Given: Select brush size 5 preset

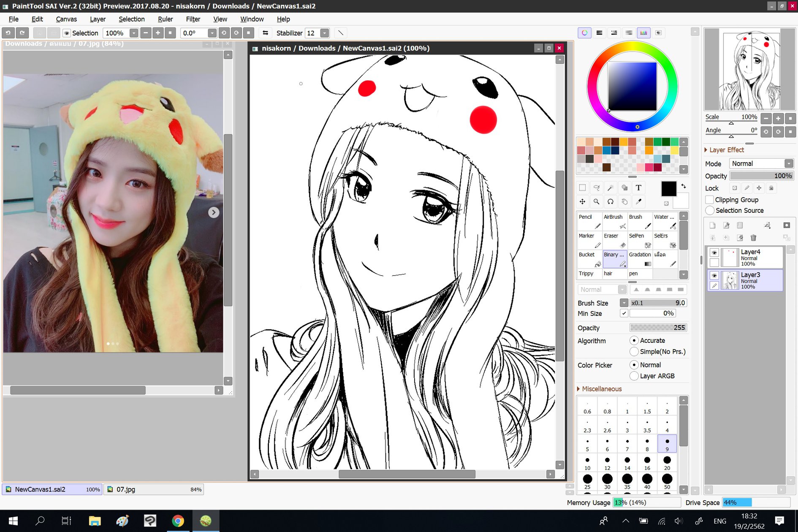Looking at the screenshot, I should (x=587, y=444).
